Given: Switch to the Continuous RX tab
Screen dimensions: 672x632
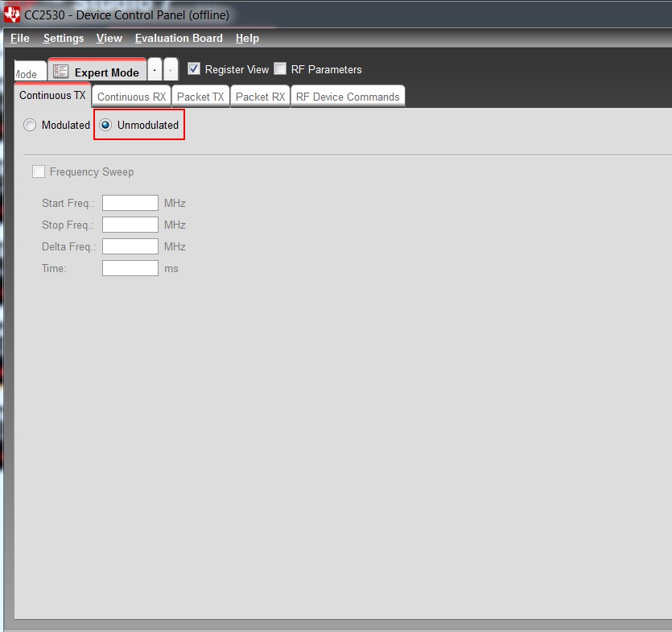Looking at the screenshot, I should (131, 97).
